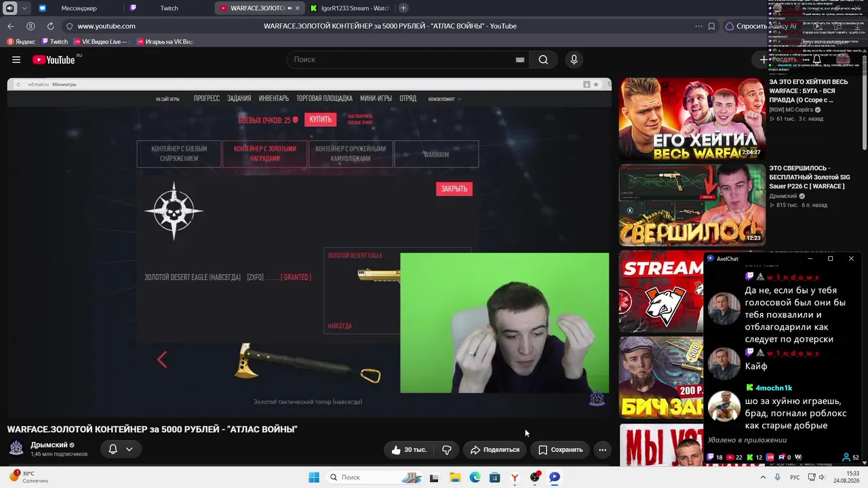Like the video with the thumbs-up button
This screenshot has height=488, width=868.
tap(409, 449)
